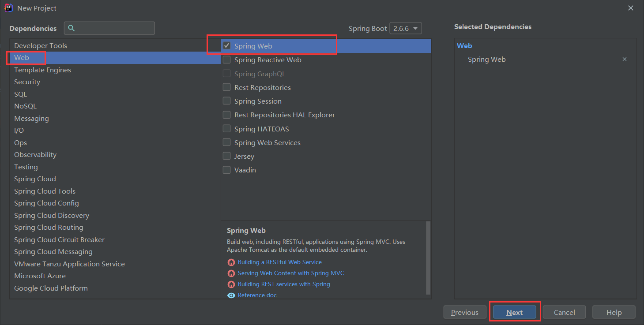644x325 pixels.
Task: Check the Spring HATEOAS checkbox
Action: pos(227,129)
